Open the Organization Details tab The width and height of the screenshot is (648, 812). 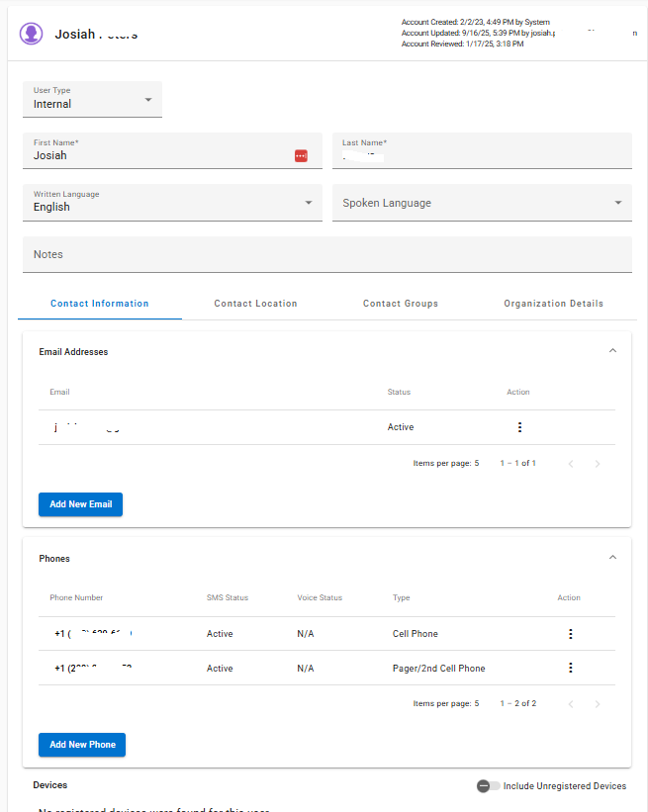point(553,304)
